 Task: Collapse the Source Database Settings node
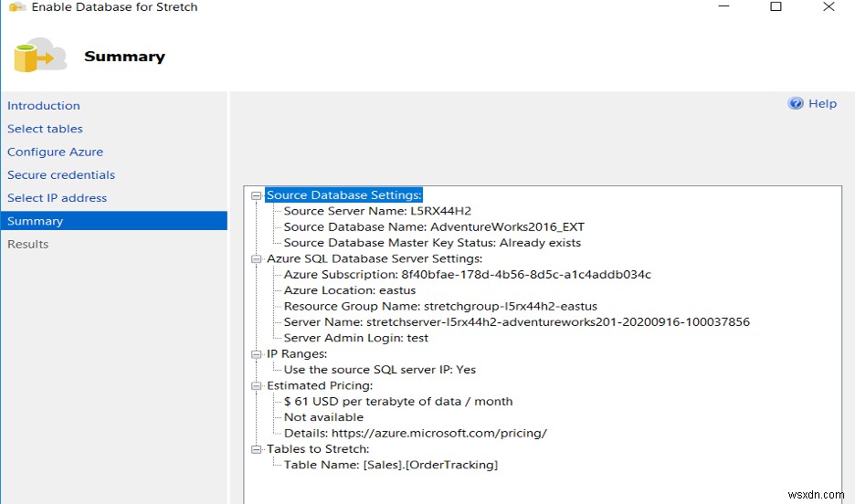(258, 195)
